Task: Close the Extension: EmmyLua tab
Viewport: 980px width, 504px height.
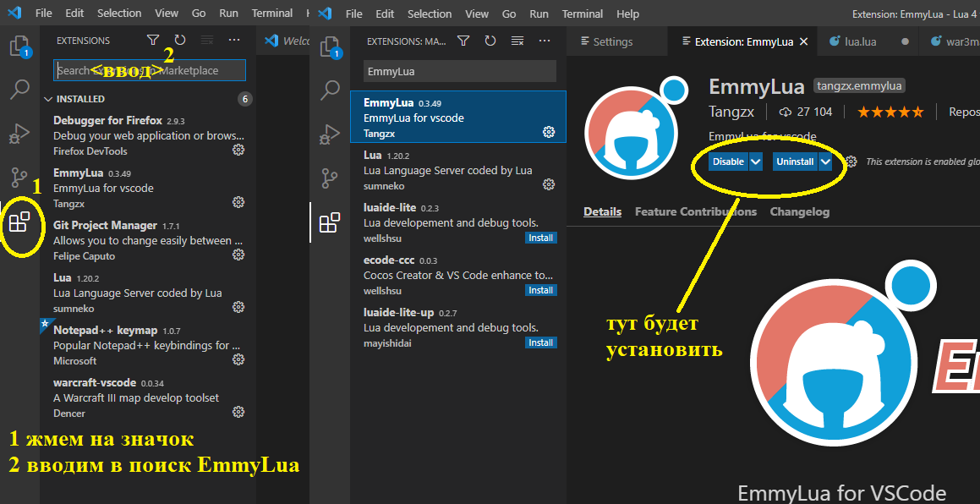Action: (x=804, y=42)
